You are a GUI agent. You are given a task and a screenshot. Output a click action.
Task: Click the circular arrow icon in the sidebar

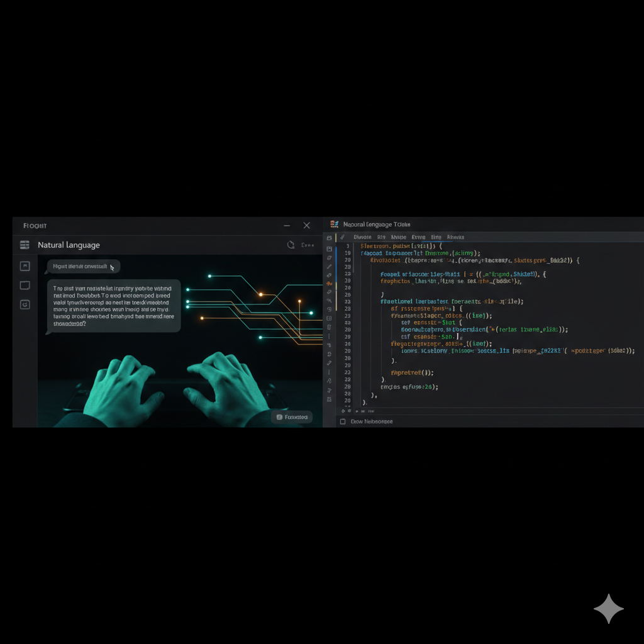(25, 304)
